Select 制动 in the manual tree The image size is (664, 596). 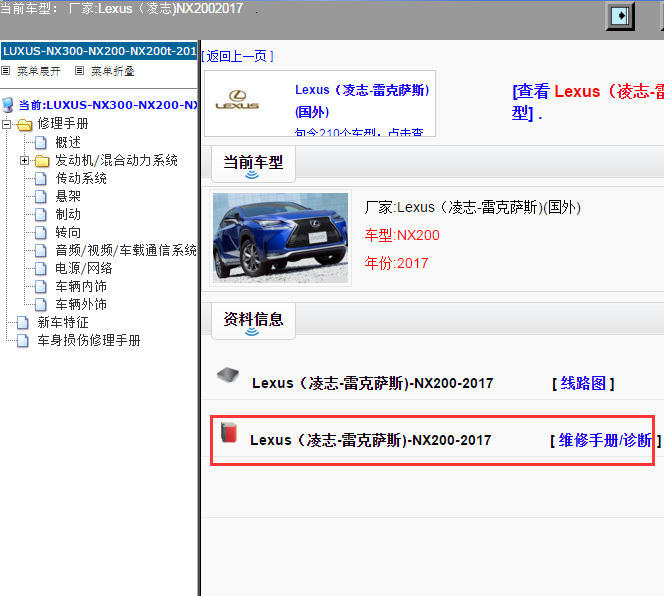pyautogui.click(x=68, y=214)
